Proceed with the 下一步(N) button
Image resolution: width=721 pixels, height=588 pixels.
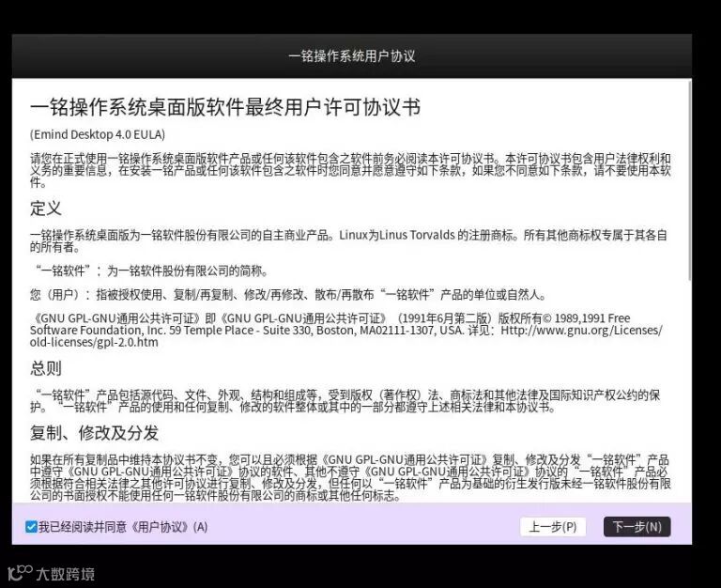[x=637, y=527]
